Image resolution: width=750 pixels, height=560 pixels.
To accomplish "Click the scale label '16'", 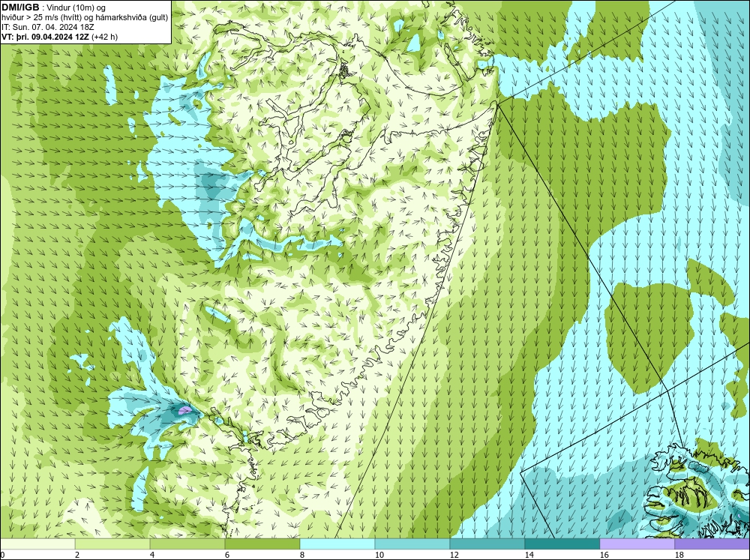I will (x=604, y=555).
